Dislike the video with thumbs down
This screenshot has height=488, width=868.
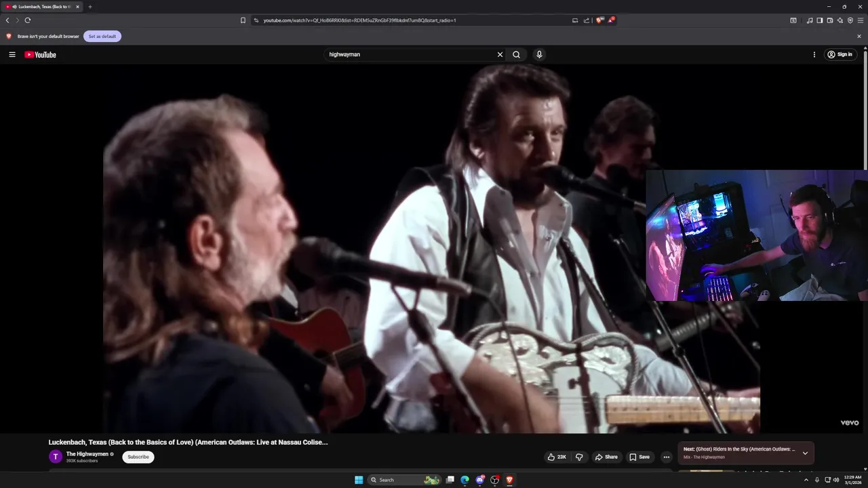pos(579,457)
